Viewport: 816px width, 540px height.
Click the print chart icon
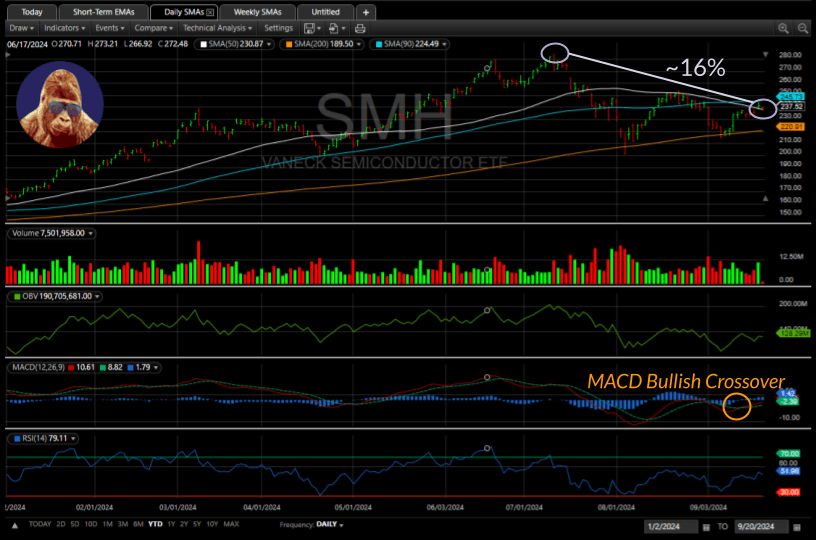click(359, 28)
